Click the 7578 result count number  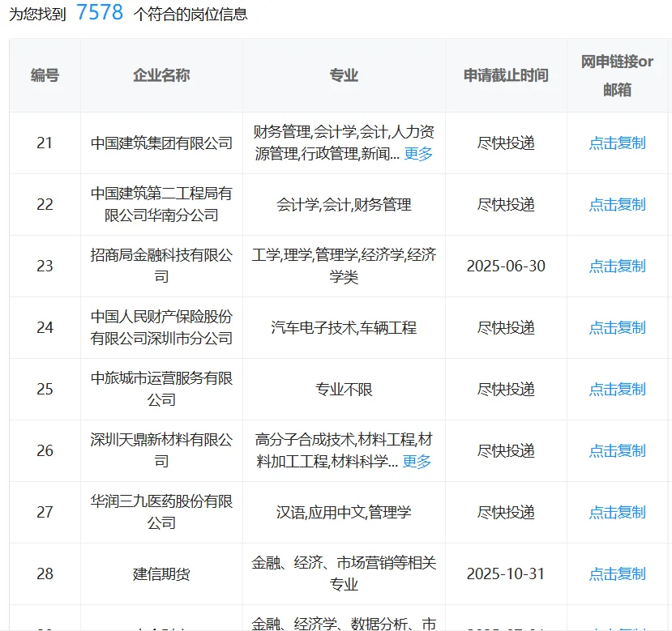(x=100, y=12)
